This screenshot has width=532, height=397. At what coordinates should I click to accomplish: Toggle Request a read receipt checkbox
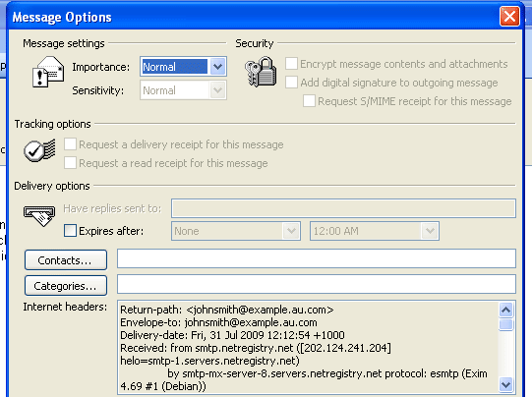70,163
